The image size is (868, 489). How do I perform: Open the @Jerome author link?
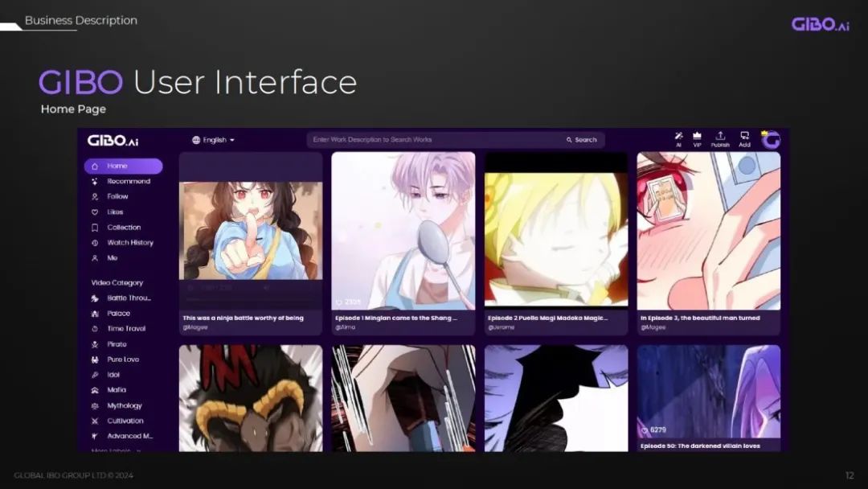point(499,327)
